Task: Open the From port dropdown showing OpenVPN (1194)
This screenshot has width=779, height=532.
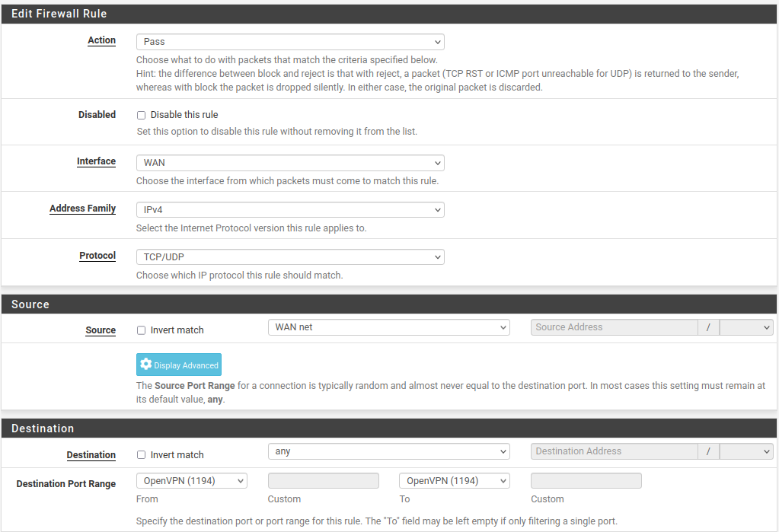Action: [191, 480]
